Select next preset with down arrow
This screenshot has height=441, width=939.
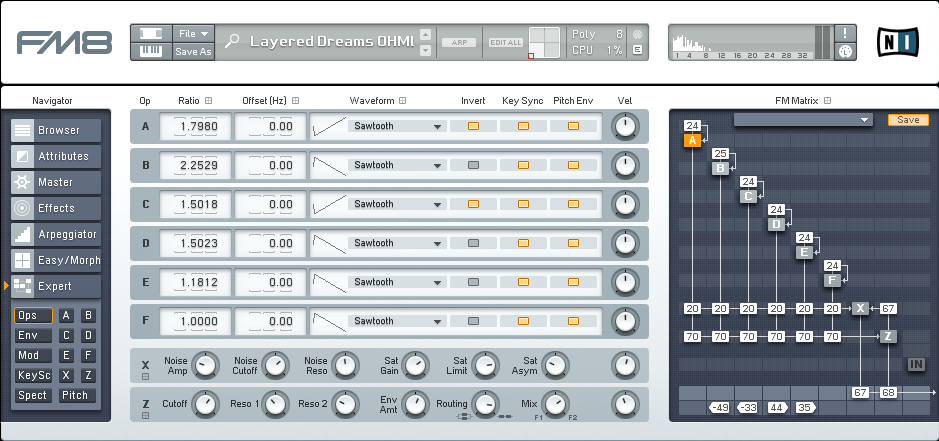425,51
